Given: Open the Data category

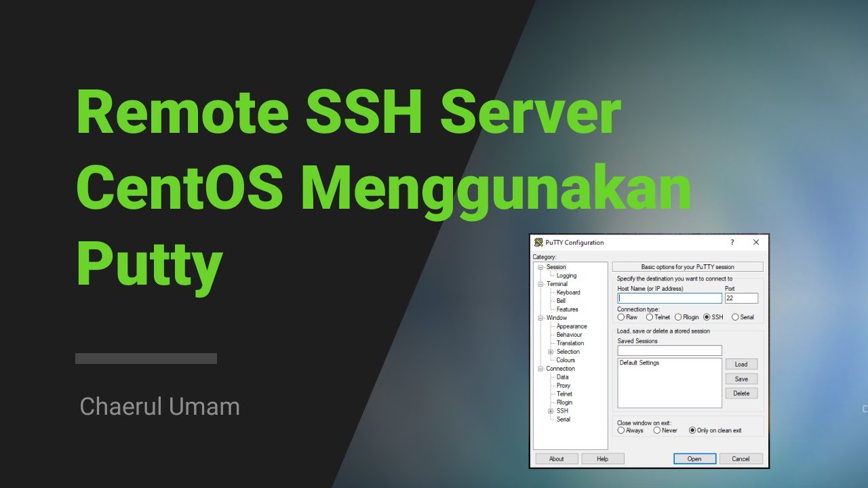Looking at the screenshot, I should [x=563, y=378].
